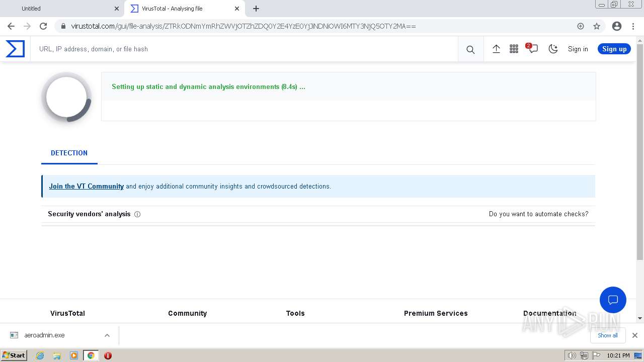Click the analysis progress spinner

click(x=66, y=97)
